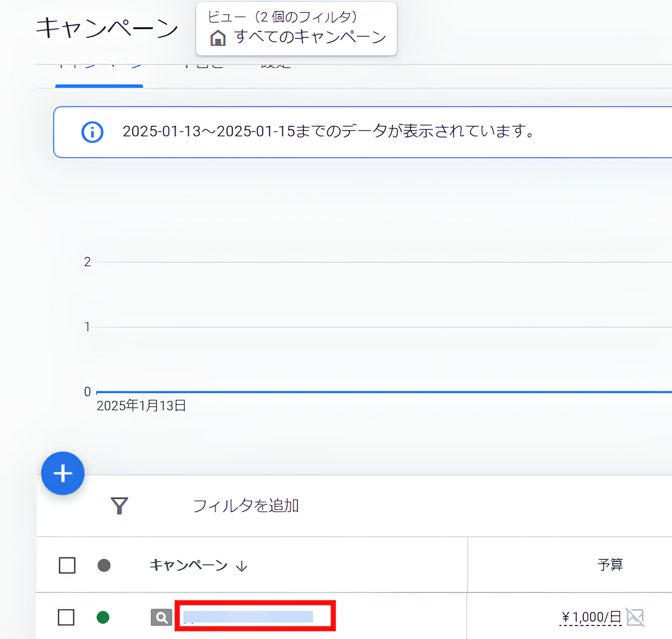
Task: Click the blue plus button to create a campaign
Action: pos(63,473)
